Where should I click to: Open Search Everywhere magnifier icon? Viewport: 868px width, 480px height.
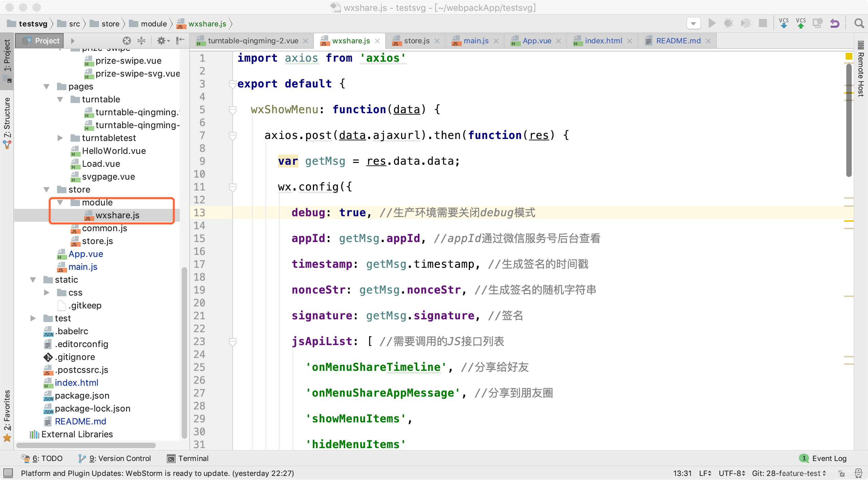pos(859,23)
